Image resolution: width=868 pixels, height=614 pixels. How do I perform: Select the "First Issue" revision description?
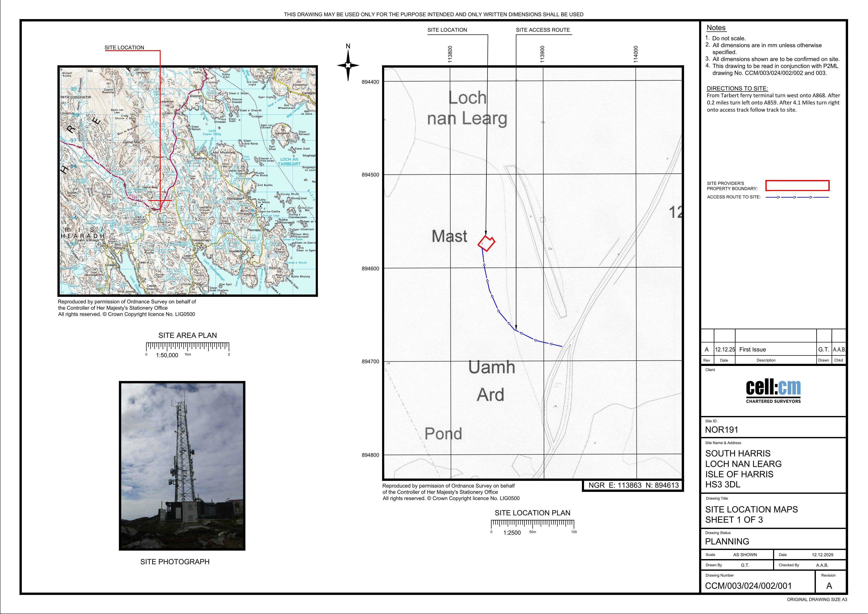tap(752, 350)
